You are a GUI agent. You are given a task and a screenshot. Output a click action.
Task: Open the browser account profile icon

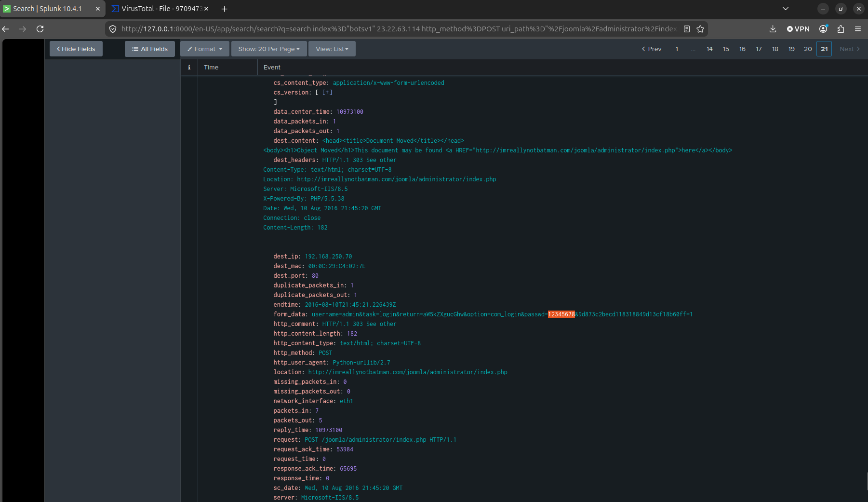(823, 29)
